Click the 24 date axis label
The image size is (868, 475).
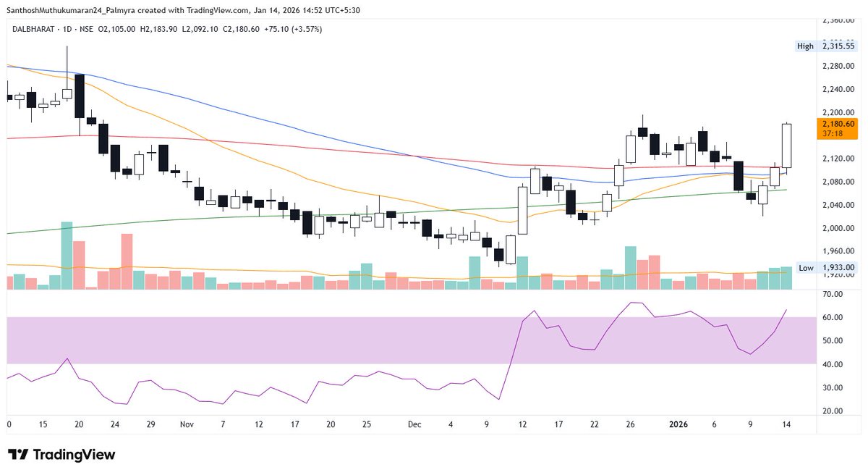coord(115,426)
